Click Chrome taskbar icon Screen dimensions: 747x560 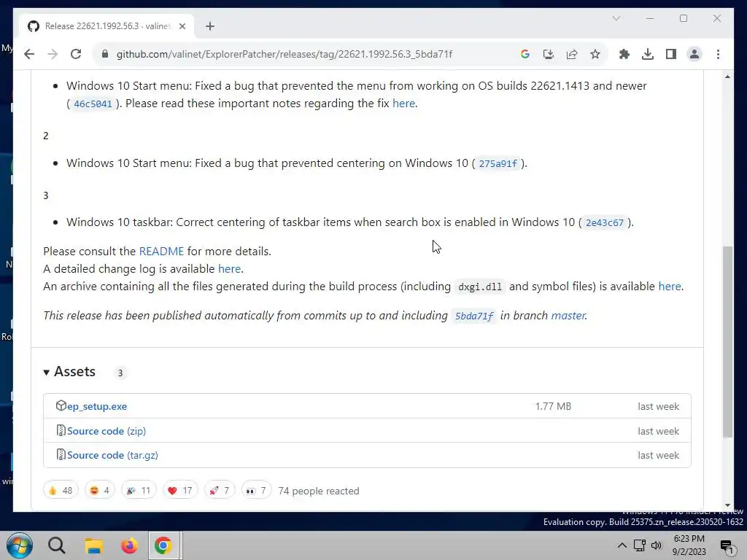(163, 545)
